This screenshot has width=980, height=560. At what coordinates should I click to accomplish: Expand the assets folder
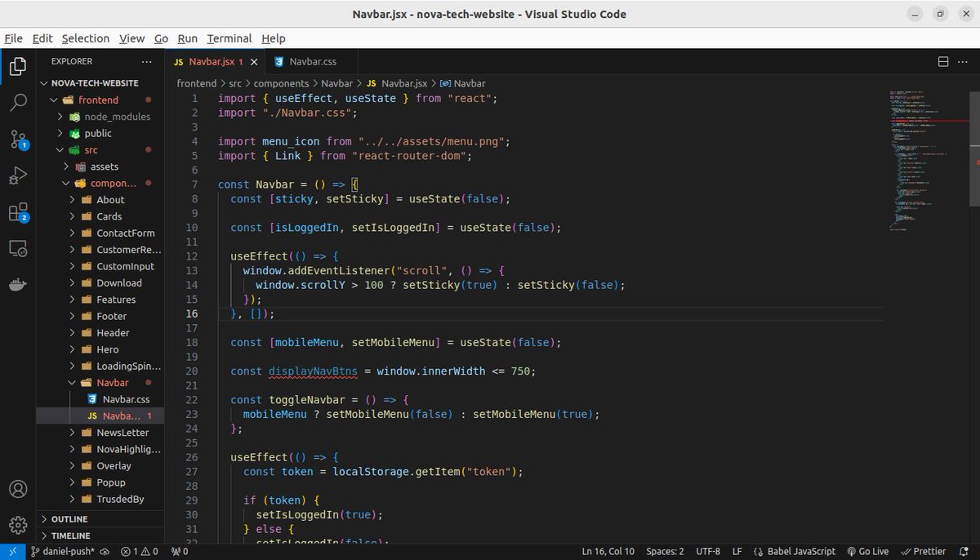click(x=101, y=167)
